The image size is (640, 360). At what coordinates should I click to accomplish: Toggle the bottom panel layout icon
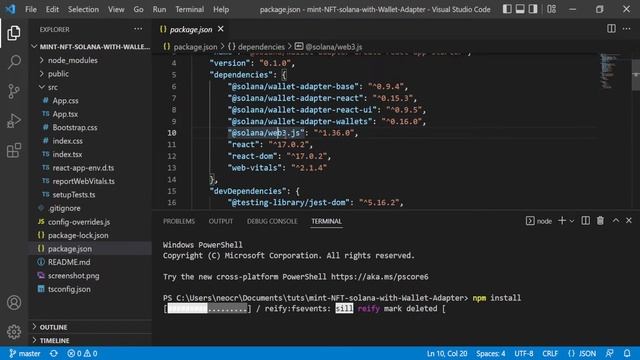click(520, 9)
